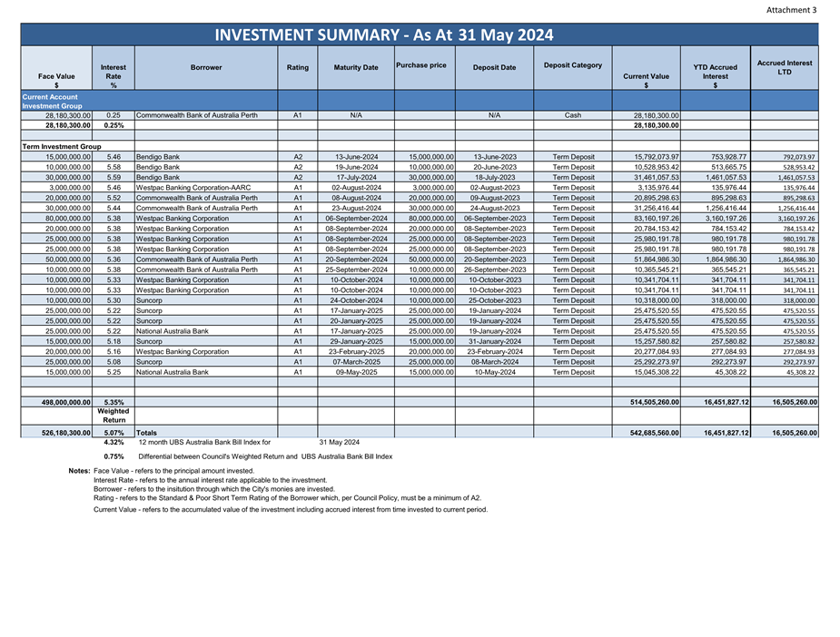
Task: Select maturity date 06-September-2024
Action: (356, 219)
